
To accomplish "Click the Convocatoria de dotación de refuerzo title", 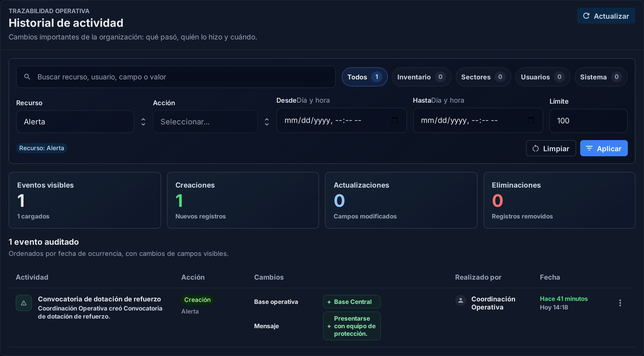I will coord(99,299).
